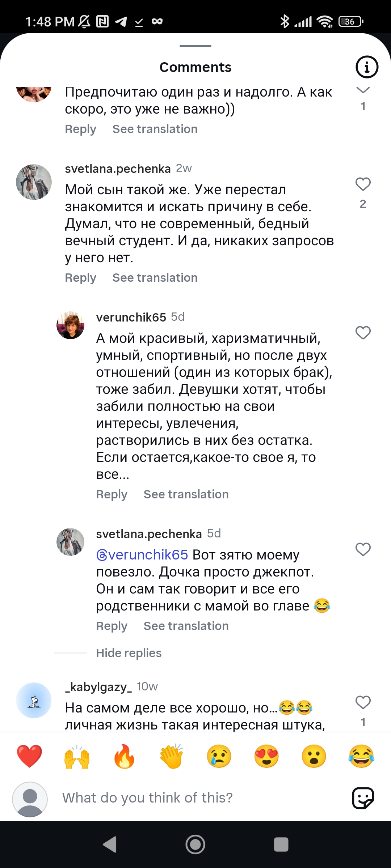
Task: Show translation of svetlana.pechenka's top comment
Action: tap(155, 278)
